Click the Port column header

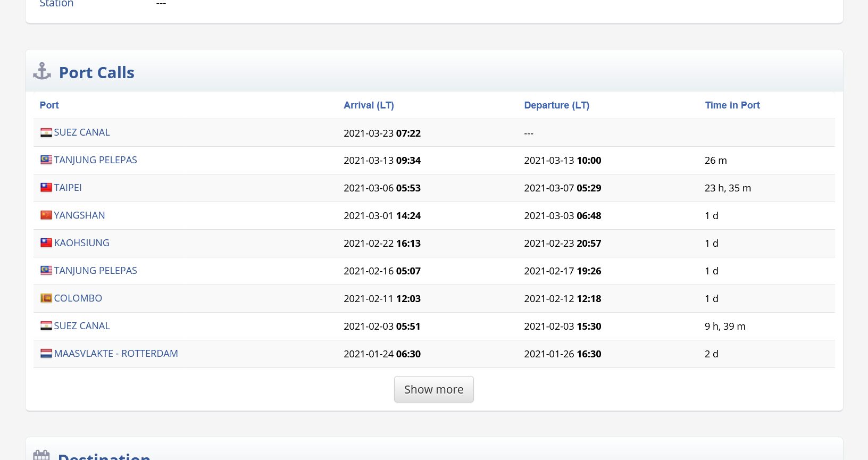coord(49,105)
